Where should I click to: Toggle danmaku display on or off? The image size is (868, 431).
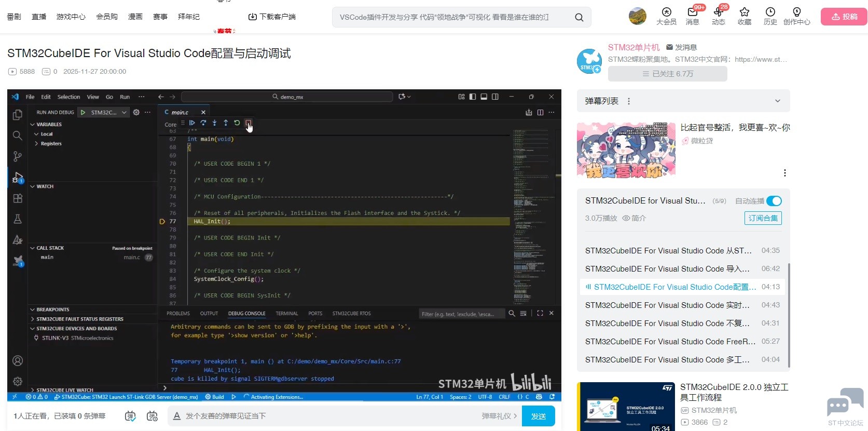(130, 416)
